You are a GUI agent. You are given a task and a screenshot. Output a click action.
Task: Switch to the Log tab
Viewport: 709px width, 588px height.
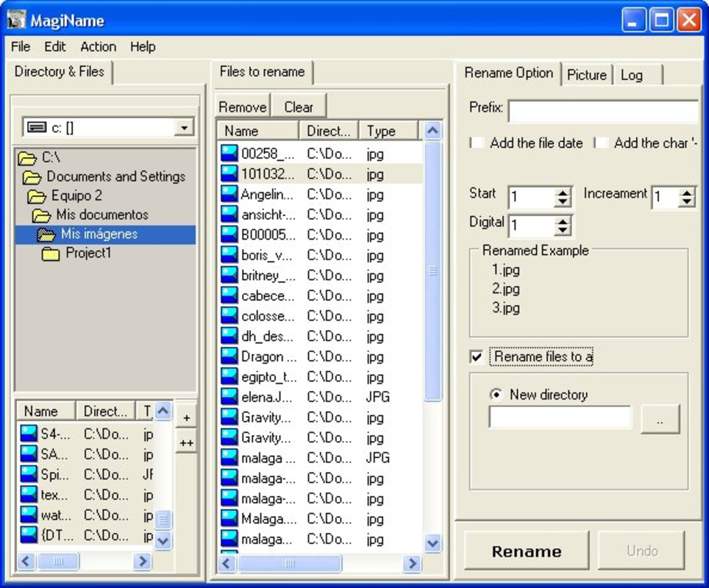click(x=637, y=74)
